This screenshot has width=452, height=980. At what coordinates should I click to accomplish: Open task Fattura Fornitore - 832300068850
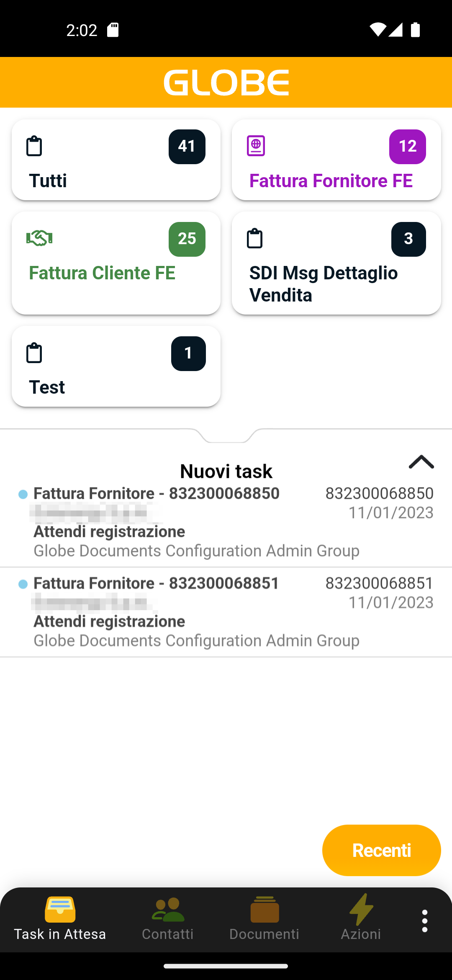click(226, 522)
